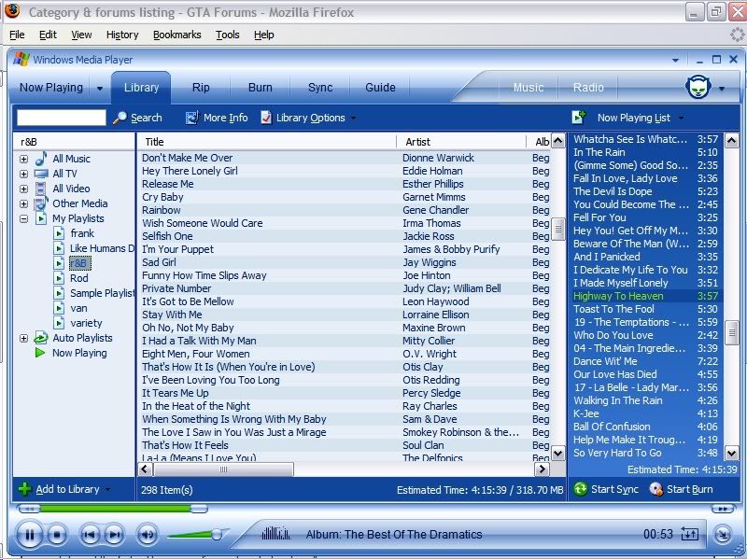Switch to skin mode using the corner arrow icon
The width and height of the screenshot is (747, 560).
click(723, 535)
